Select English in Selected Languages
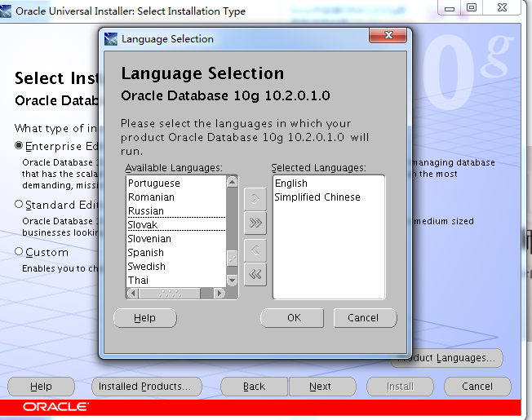 tap(329, 183)
